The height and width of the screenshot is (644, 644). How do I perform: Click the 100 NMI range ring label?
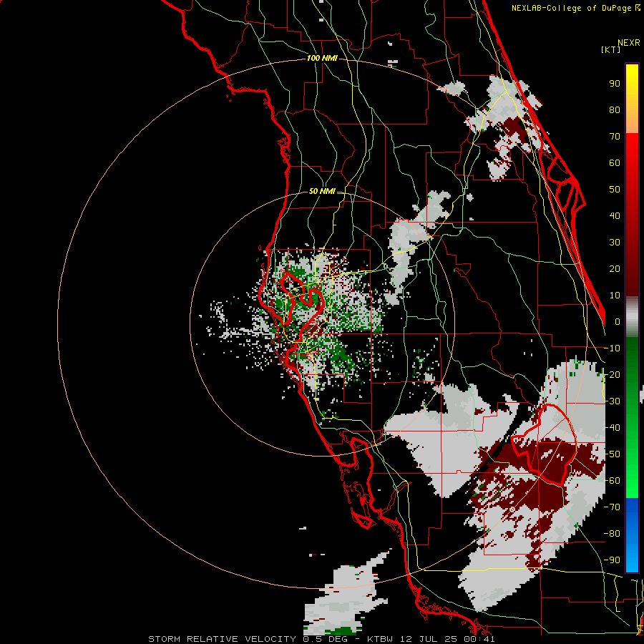(x=322, y=59)
